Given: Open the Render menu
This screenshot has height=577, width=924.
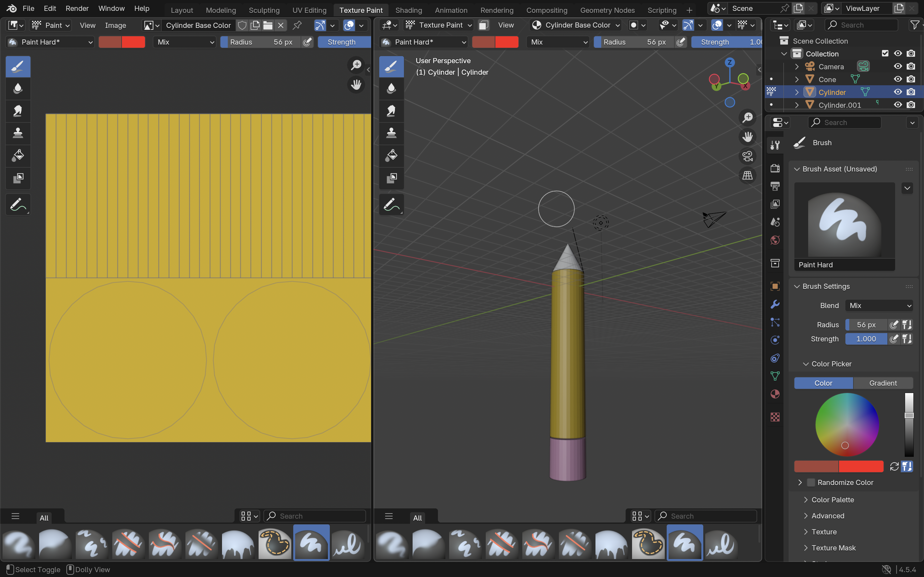Looking at the screenshot, I should click(77, 8).
